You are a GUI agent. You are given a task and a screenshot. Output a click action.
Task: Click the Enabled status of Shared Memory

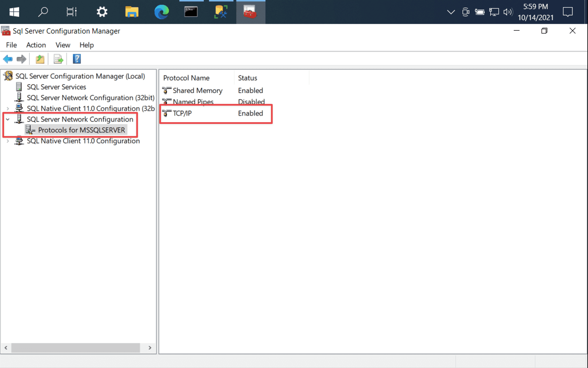pos(250,91)
